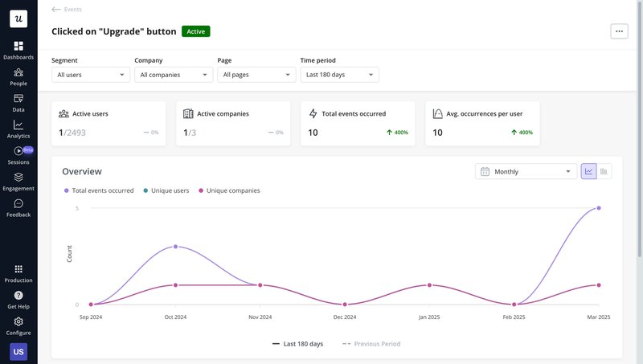
Task: Open the Monthly interval dropdown
Action: pos(526,171)
